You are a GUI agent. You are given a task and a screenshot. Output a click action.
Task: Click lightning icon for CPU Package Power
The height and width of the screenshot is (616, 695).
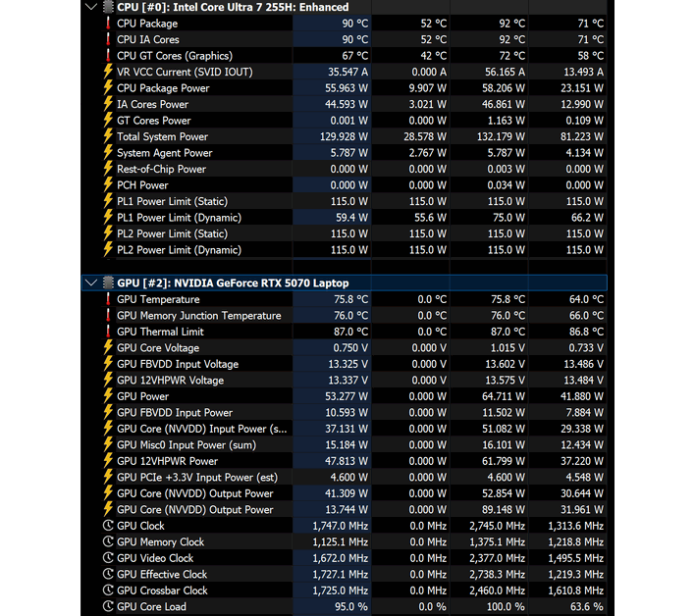(108, 87)
